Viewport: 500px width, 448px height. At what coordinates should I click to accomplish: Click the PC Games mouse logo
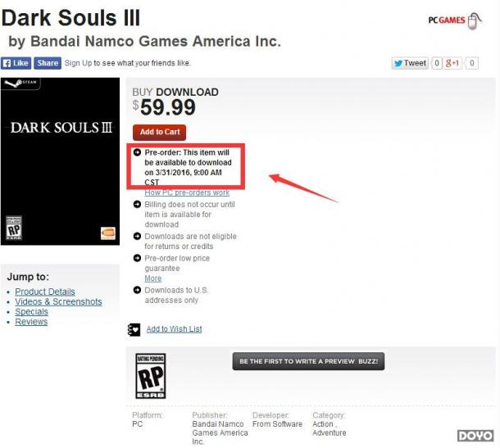(x=455, y=20)
